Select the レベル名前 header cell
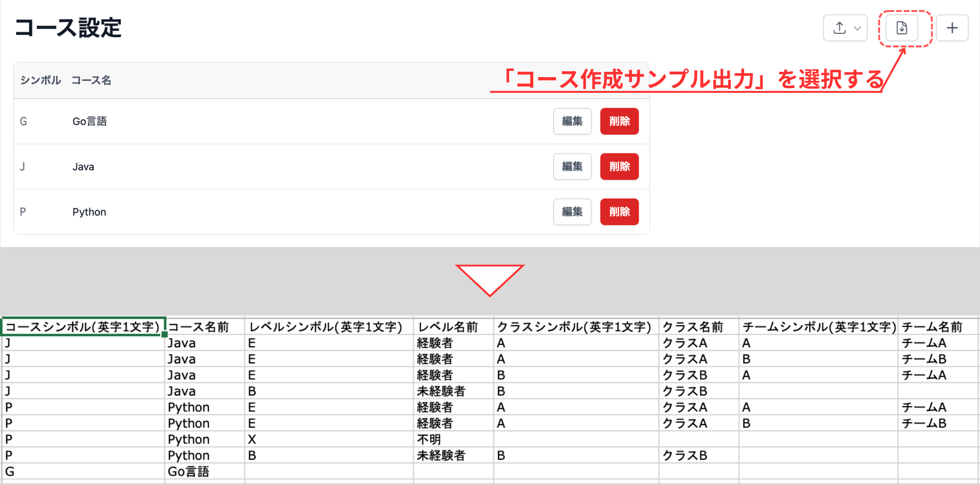The image size is (980, 485). click(x=447, y=327)
